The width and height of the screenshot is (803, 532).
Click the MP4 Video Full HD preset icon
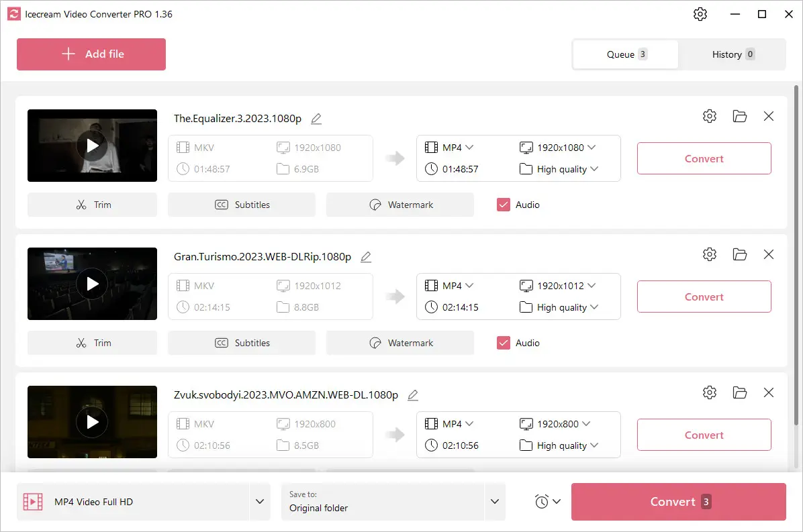click(33, 502)
